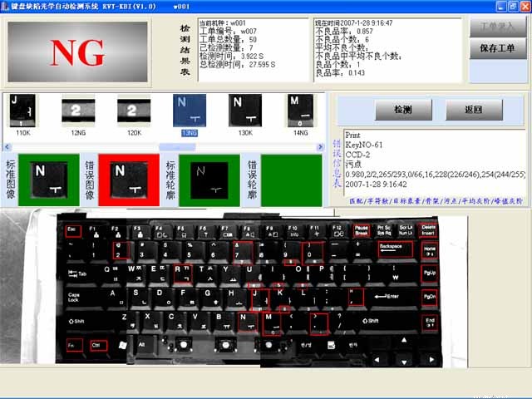Click the '良品率: 0.143' text
Screen dimensions: 532x399
click(x=340, y=72)
